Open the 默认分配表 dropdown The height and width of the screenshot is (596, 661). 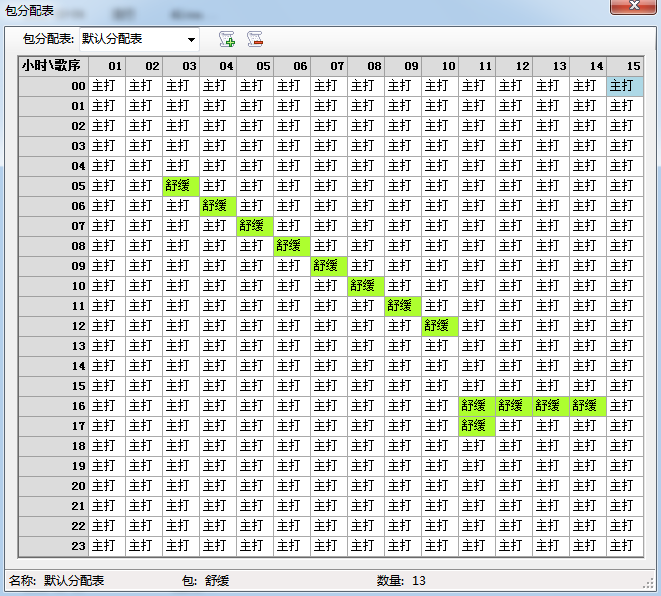pyautogui.click(x=190, y=39)
